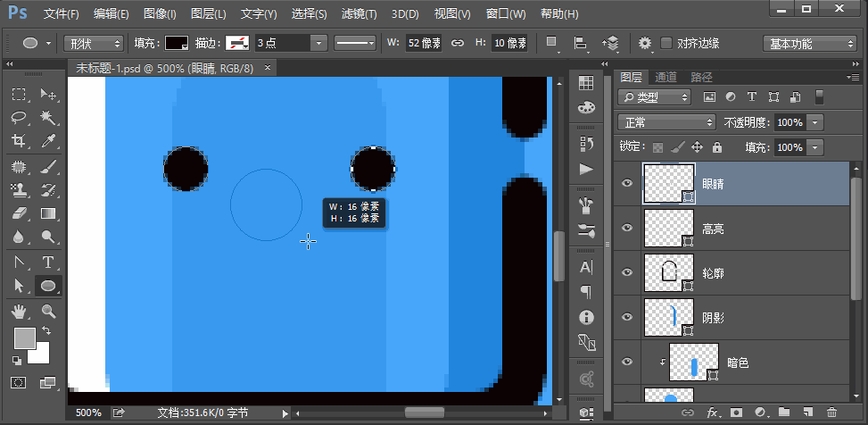Select the Hand tool

click(19, 311)
